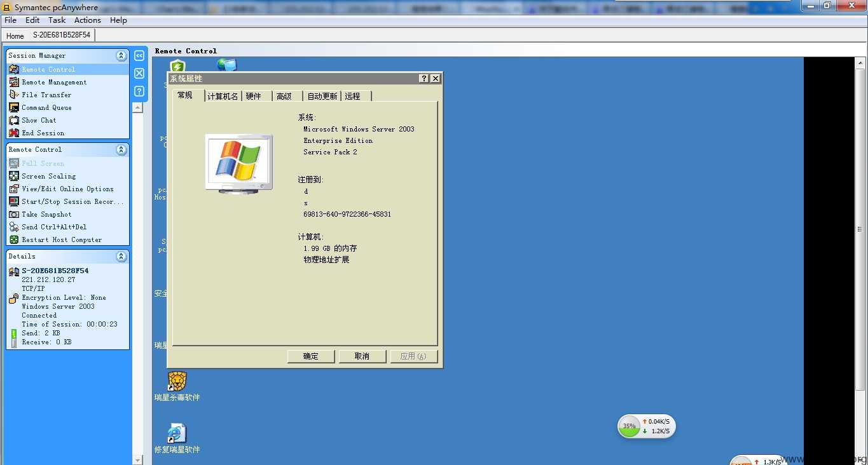Click the 确定 button
Viewport: 868px width, 465px height.
[x=311, y=356]
